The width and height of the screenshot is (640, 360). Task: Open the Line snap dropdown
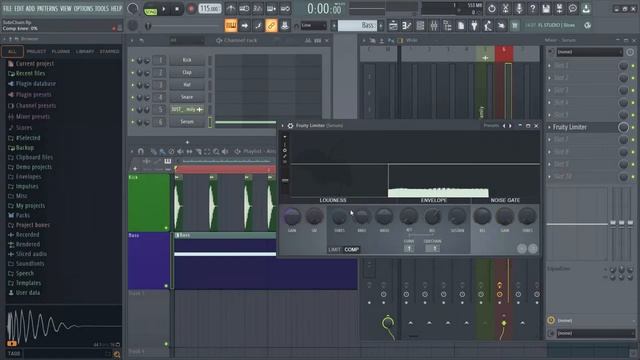coord(313,25)
